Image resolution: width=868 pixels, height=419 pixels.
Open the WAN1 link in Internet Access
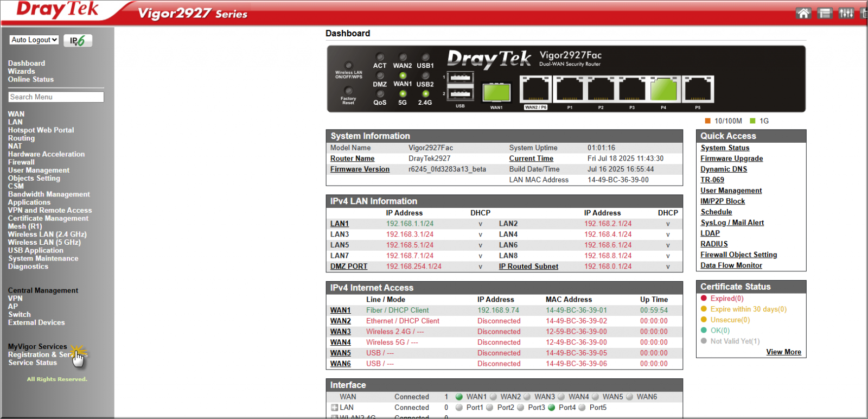coord(341,310)
